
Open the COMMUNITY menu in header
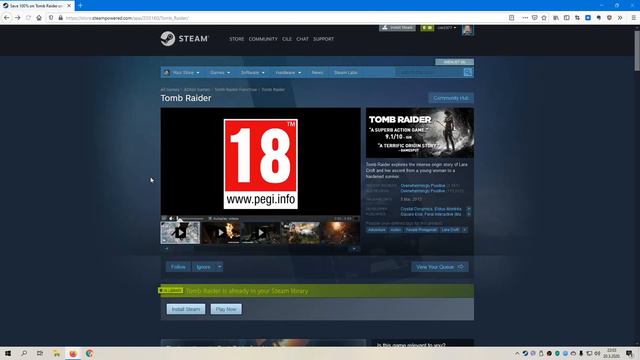point(263,39)
